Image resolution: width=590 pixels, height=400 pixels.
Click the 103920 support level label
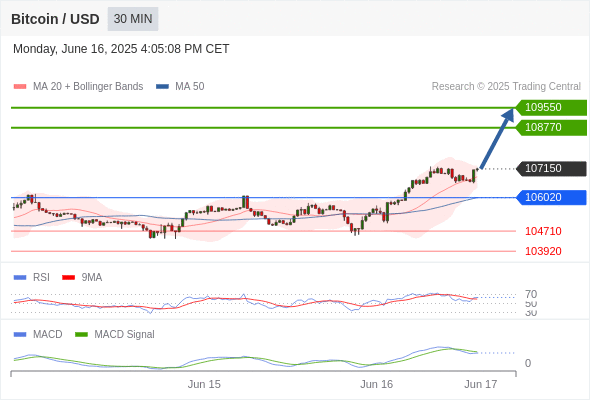pos(543,251)
